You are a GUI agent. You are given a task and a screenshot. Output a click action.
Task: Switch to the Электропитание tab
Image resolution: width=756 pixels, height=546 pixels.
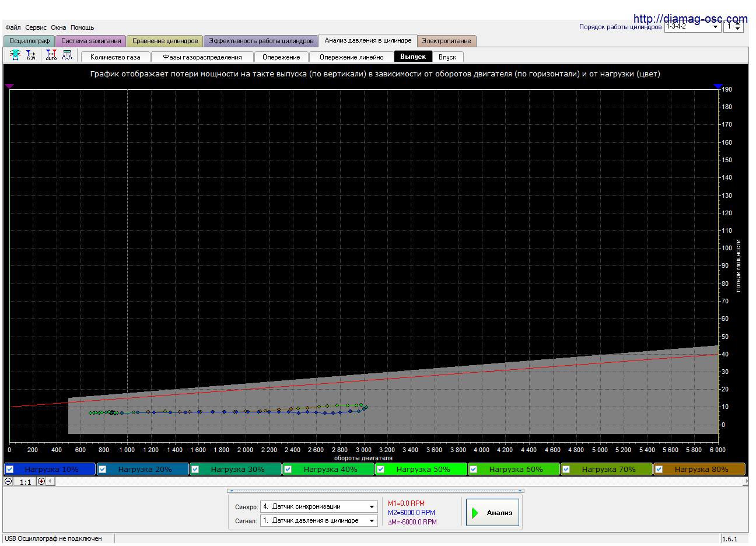pos(446,41)
